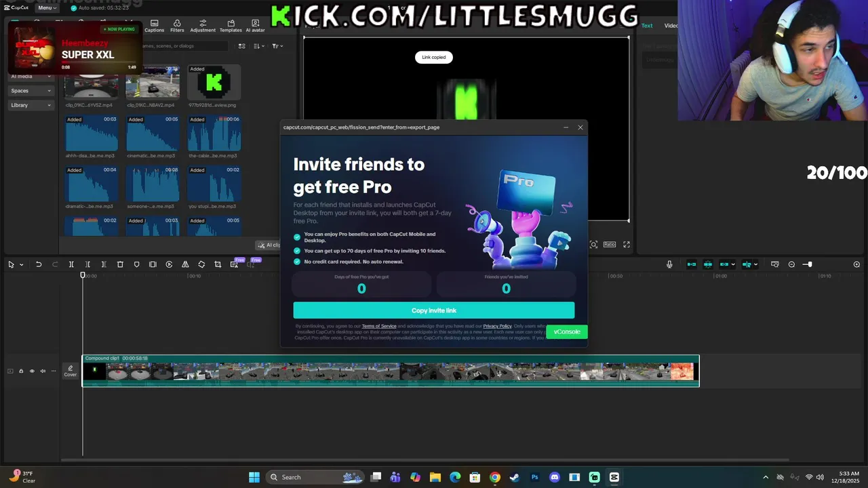Viewport: 868px width, 488px height.
Task: Delete left of playhead tool
Action: (87, 264)
